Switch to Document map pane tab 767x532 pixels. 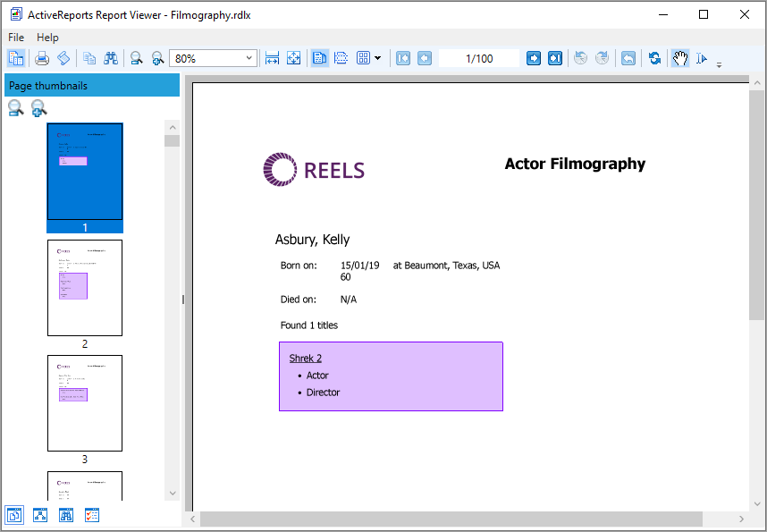(40, 515)
